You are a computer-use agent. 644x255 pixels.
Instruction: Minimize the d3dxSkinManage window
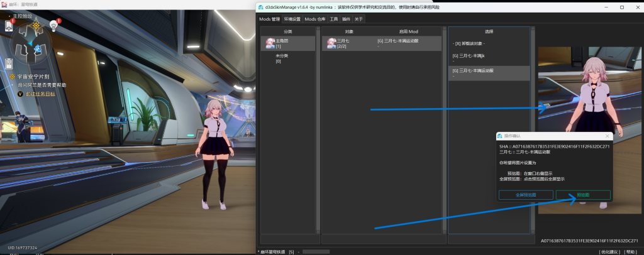point(606,8)
